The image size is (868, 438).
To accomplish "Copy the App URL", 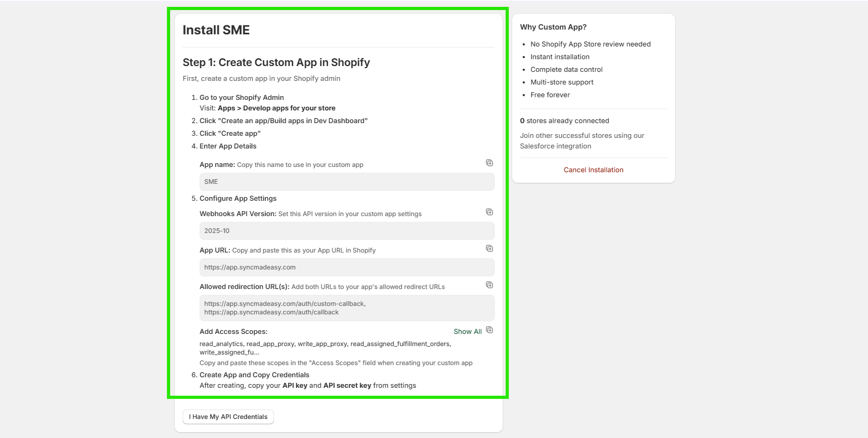I will coord(489,248).
